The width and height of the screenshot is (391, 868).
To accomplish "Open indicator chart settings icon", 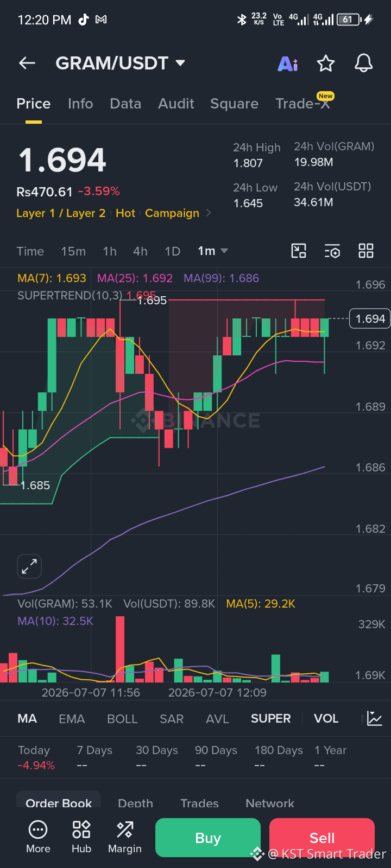I will (375, 719).
